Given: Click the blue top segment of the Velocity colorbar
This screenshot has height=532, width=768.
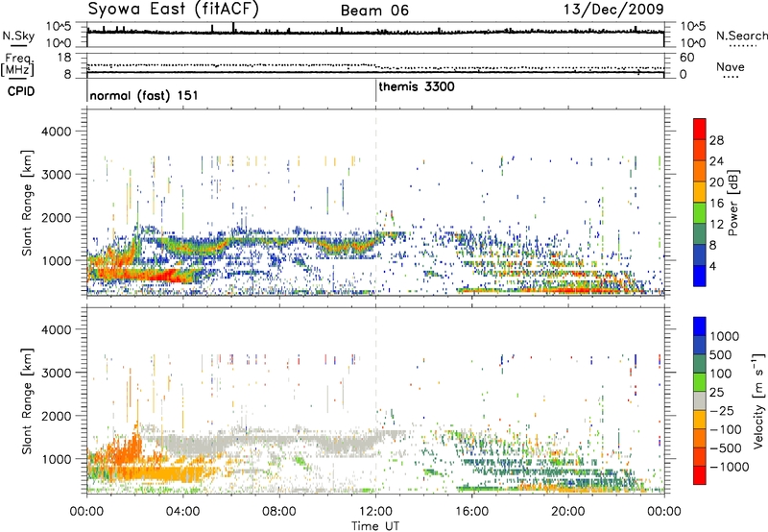Looking at the screenshot, I should [700, 326].
